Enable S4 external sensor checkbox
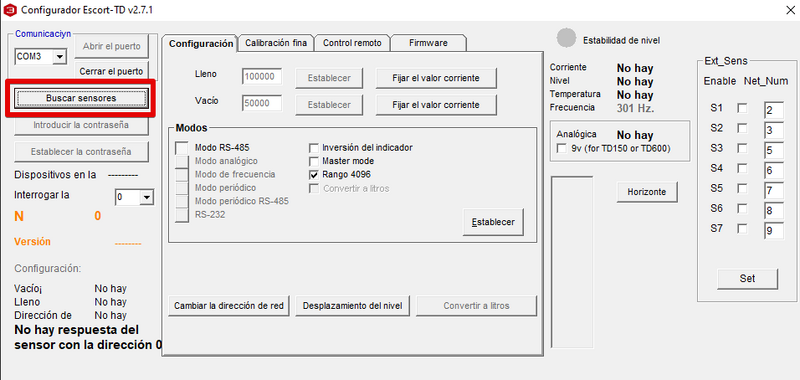Image resolution: width=800 pixels, height=380 pixels. 743,168
